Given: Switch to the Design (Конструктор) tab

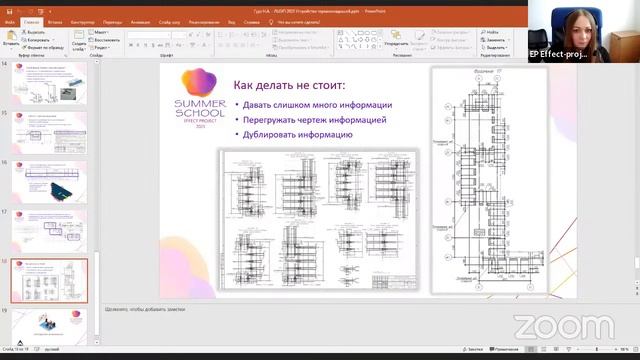Looking at the screenshot, I should click(82, 22).
